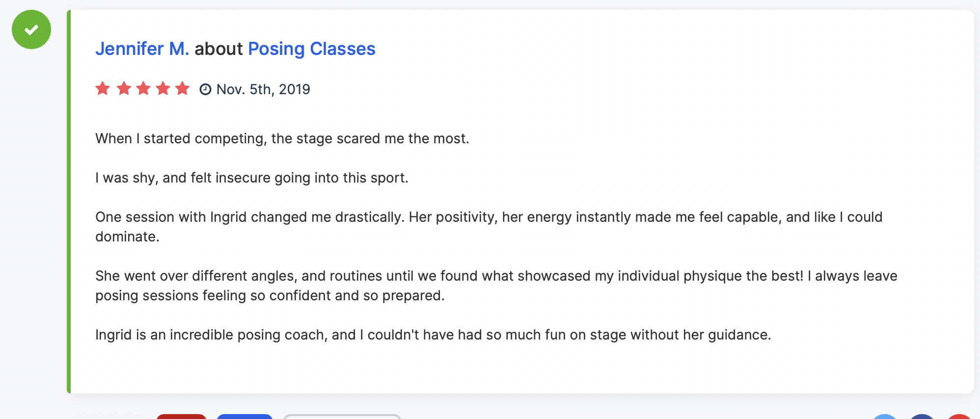The width and height of the screenshot is (980, 419).
Task: Click the gray outlined box below the review
Action: click(x=342, y=417)
